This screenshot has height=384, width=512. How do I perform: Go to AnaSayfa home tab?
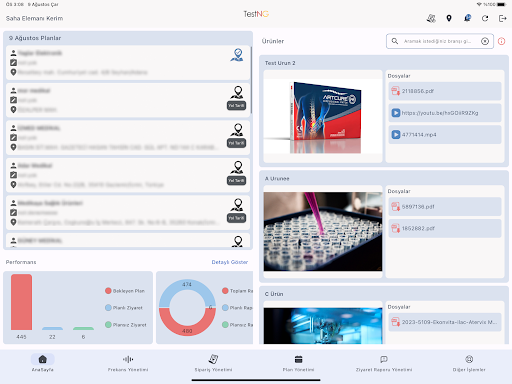(x=43, y=363)
